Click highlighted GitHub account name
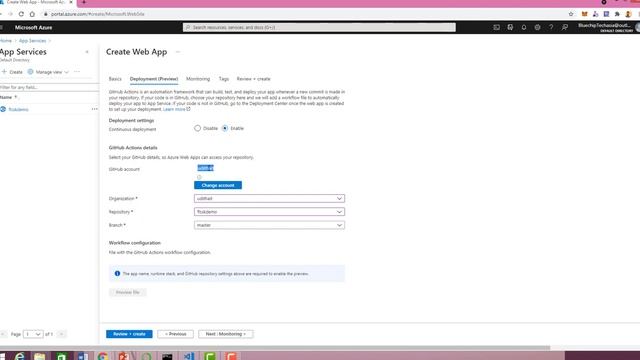The width and height of the screenshot is (640, 360). point(205,168)
